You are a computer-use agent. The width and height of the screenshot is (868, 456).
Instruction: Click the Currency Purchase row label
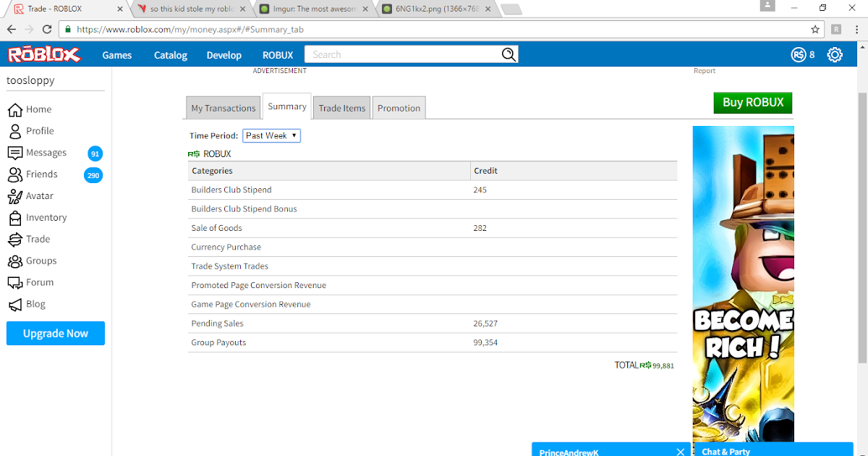[226, 247]
